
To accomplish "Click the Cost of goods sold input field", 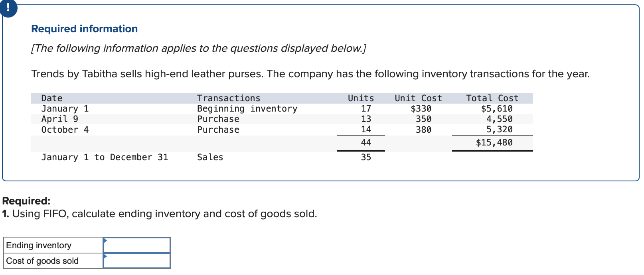I will point(138,260).
